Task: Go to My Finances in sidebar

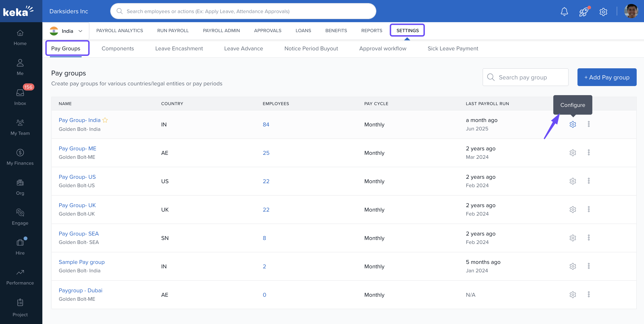Action: (x=20, y=157)
